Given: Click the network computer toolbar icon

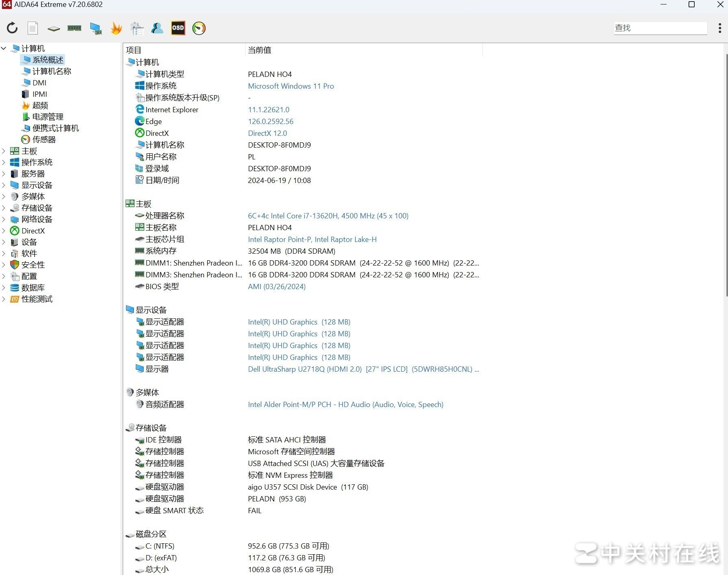Looking at the screenshot, I should [96, 28].
